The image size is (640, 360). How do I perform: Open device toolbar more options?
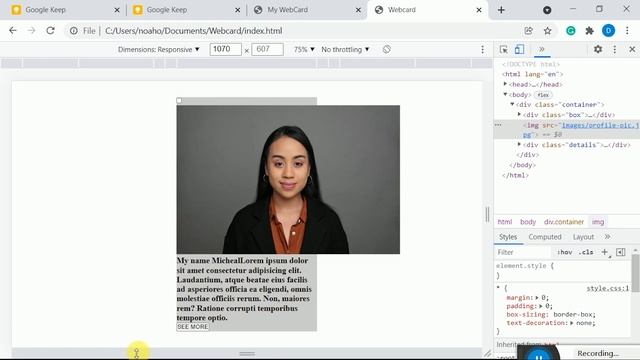coord(482,49)
